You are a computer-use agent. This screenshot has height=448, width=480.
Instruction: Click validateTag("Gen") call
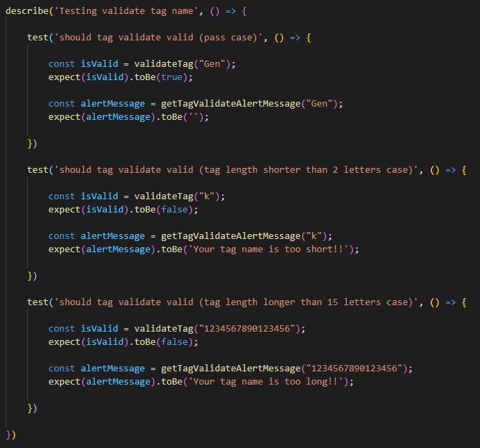click(x=183, y=64)
